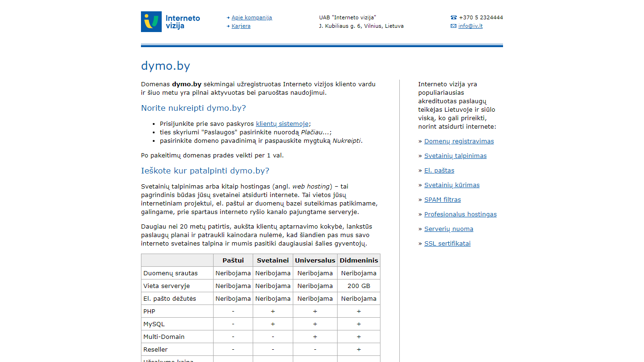This screenshot has height=362, width=644.
Task: Click the envelope icon beside info@iv.lt
Action: pyautogui.click(x=454, y=26)
